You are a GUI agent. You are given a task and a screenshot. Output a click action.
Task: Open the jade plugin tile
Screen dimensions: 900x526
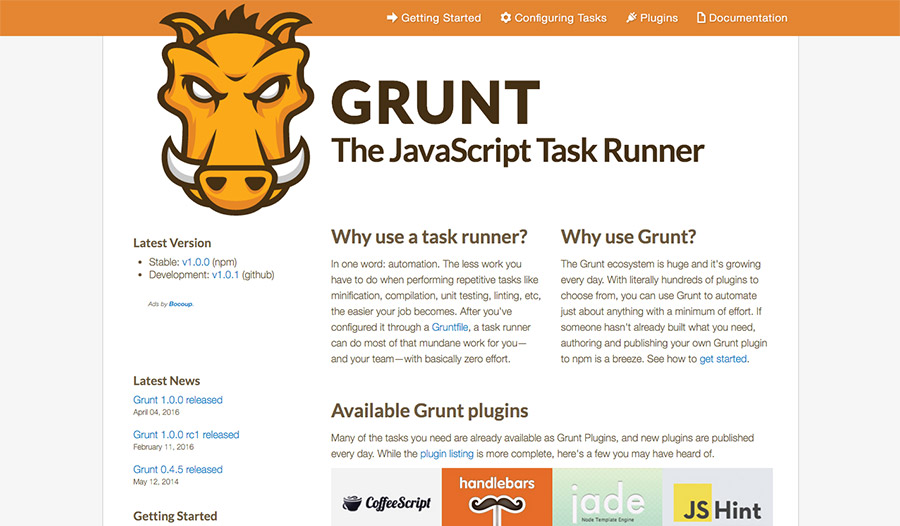(x=606, y=498)
